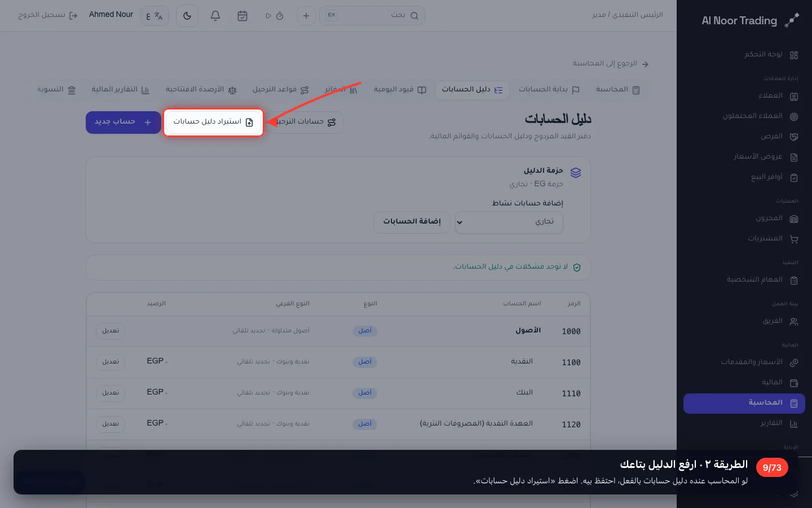
Task: Log out via تسجيل الخروج
Action: [47, 15]
